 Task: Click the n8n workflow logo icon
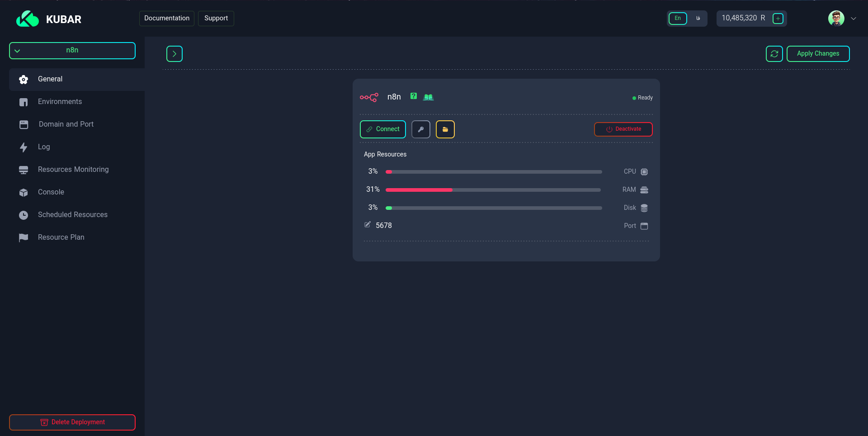369,97
